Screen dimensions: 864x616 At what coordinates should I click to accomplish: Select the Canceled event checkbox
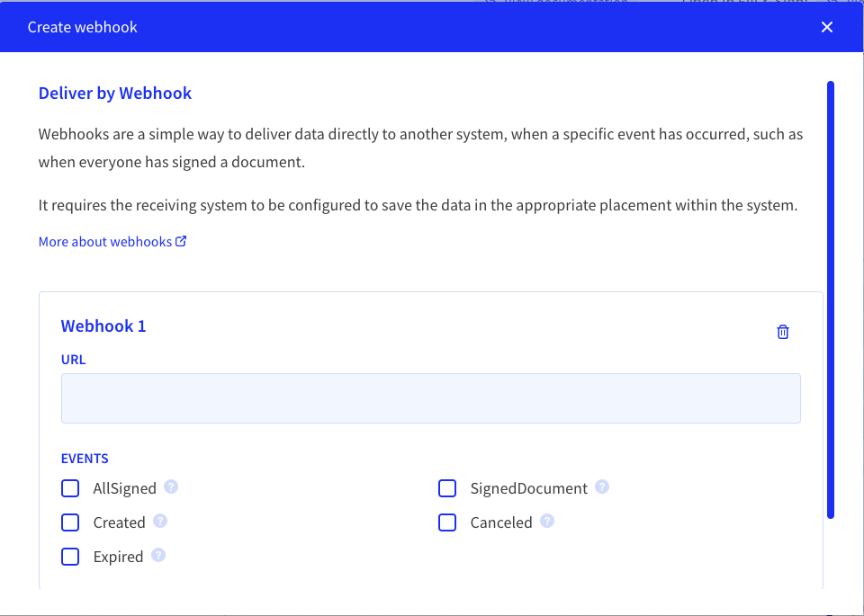tap(447, 522)
